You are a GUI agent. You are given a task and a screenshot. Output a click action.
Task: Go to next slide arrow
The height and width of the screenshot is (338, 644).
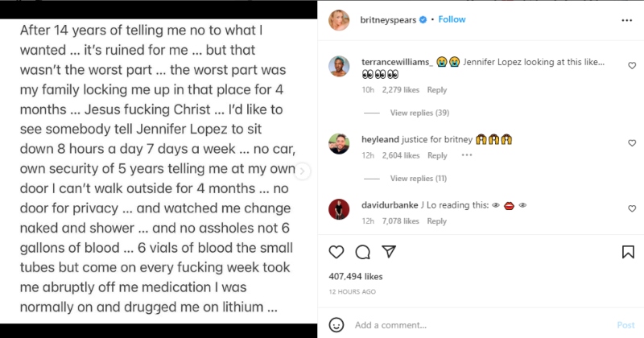point(303,171)
